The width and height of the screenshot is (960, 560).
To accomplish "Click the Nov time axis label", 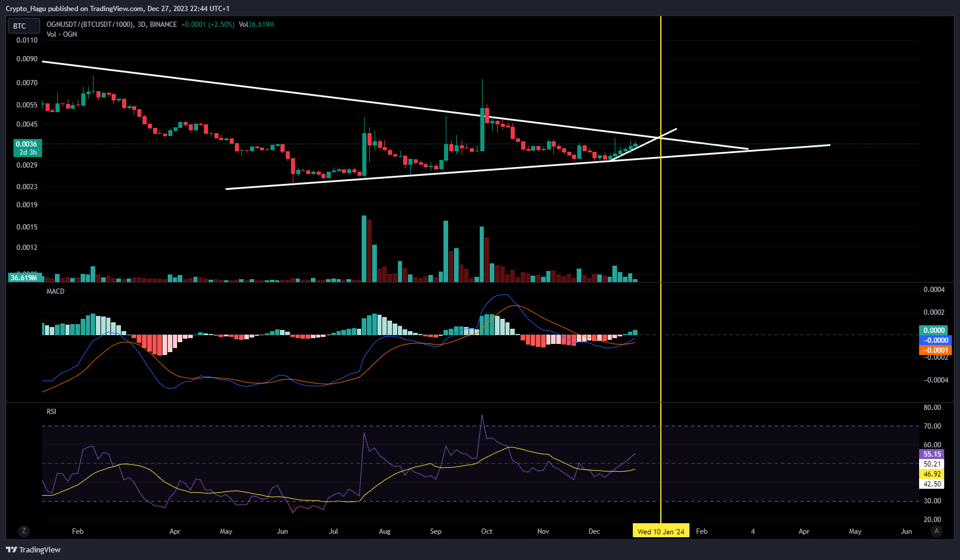I will click(543, 531).
